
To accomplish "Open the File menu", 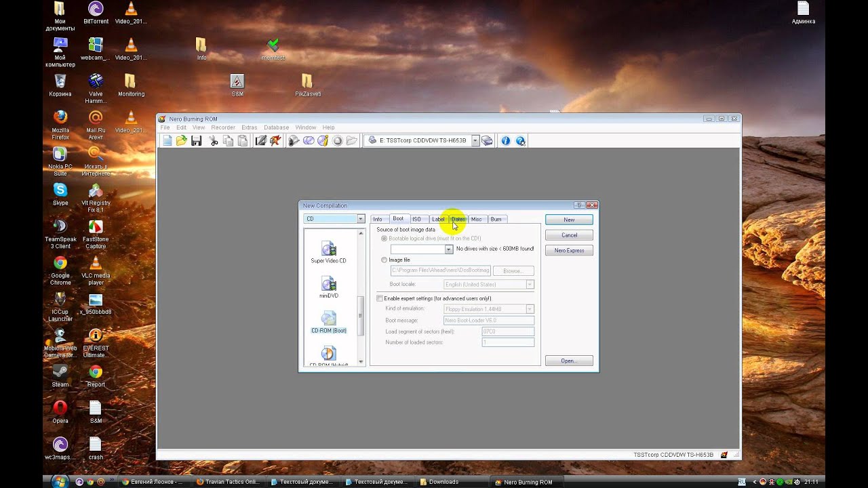I will pos(165,127).
